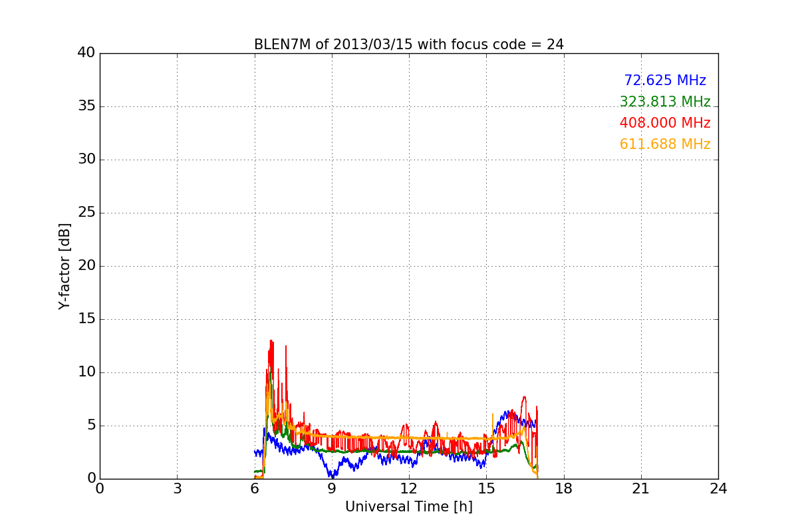The width and height of the screenshot is (798, 532).
Task: Click the x-axis tick label 6
Action: pos(255,489)
